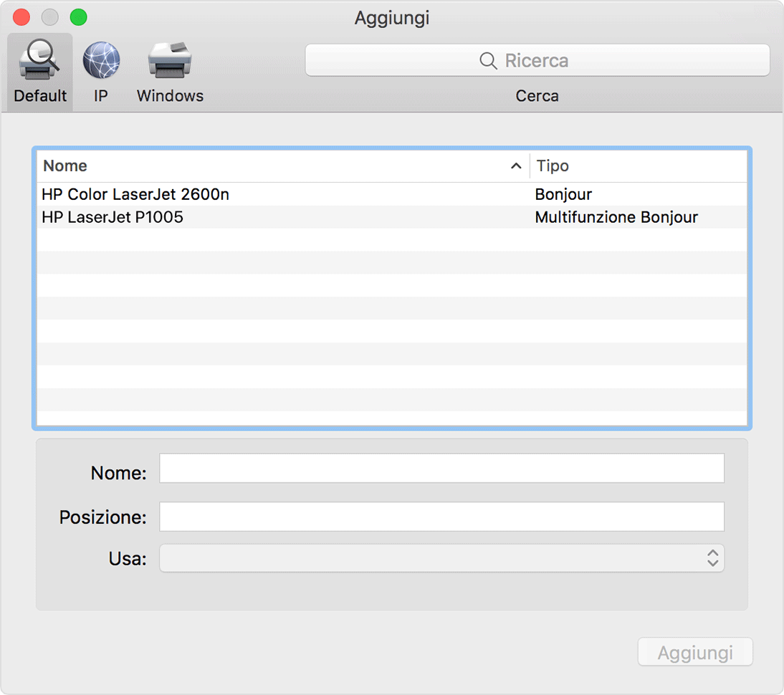Open the Usa driver dropdown
Image resolution: width=784 pixels, height=695 pixels.
click(x=441, y=558)
